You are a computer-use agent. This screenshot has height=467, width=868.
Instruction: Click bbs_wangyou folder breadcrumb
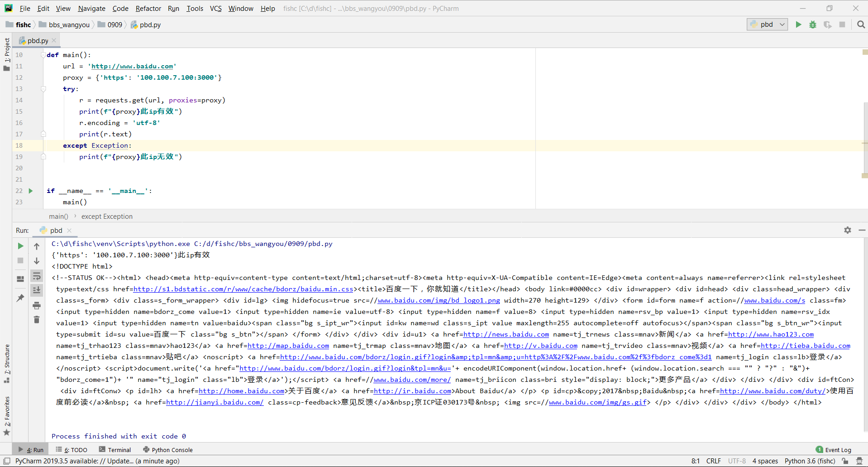pyautogui.click(x=64, y=24)
